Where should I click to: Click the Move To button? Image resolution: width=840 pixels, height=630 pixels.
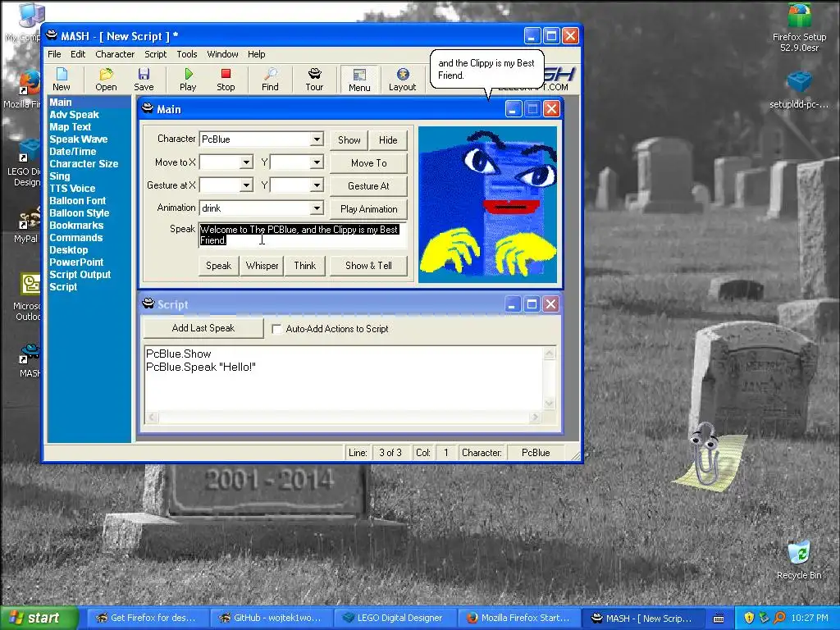coord(368,163)
